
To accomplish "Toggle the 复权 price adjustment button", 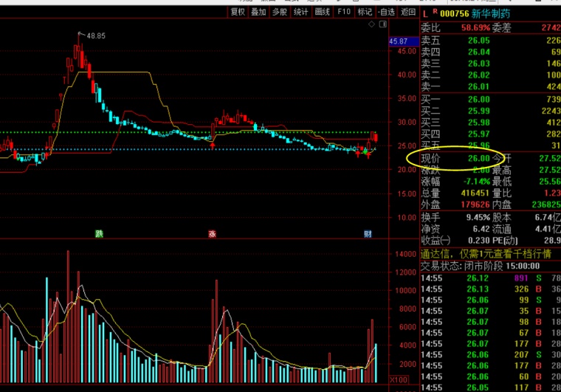I will pos(238,12).
